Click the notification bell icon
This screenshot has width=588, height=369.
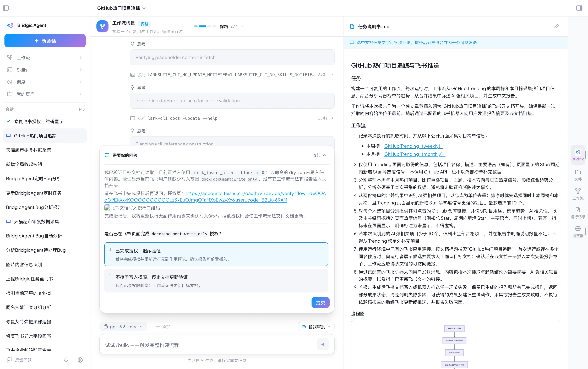coord(66,360)
